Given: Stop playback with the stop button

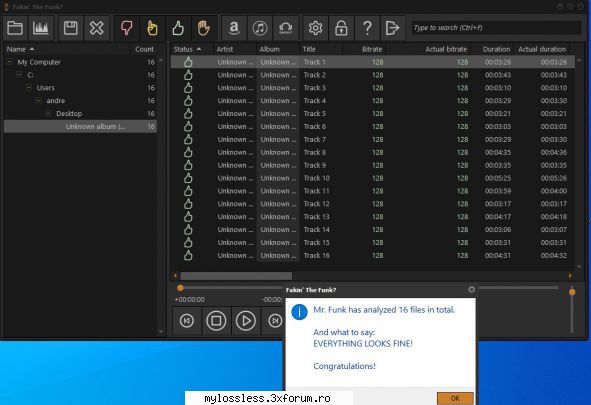Looking at the screenshot, I should click(216, 321).
